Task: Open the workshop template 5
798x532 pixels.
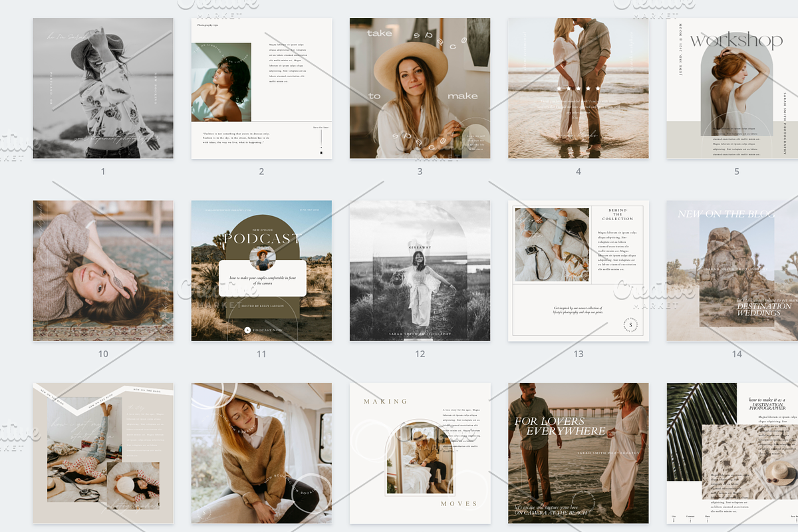Action: (x=732, y=88)
